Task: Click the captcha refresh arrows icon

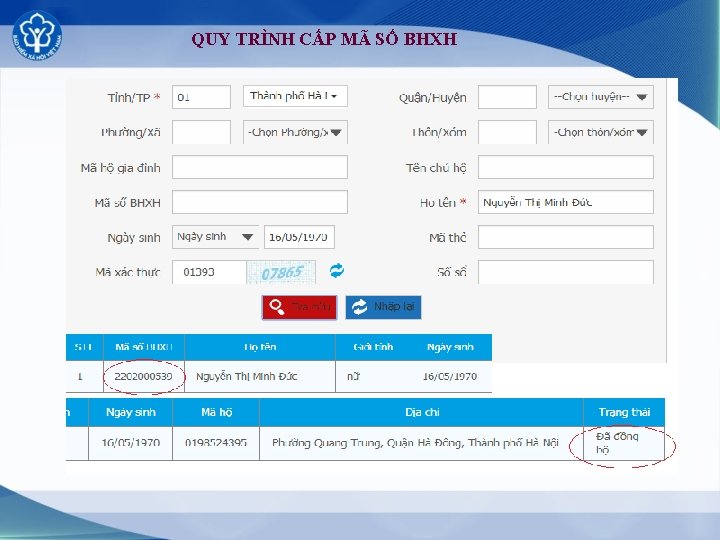Action: coord(337,271)
